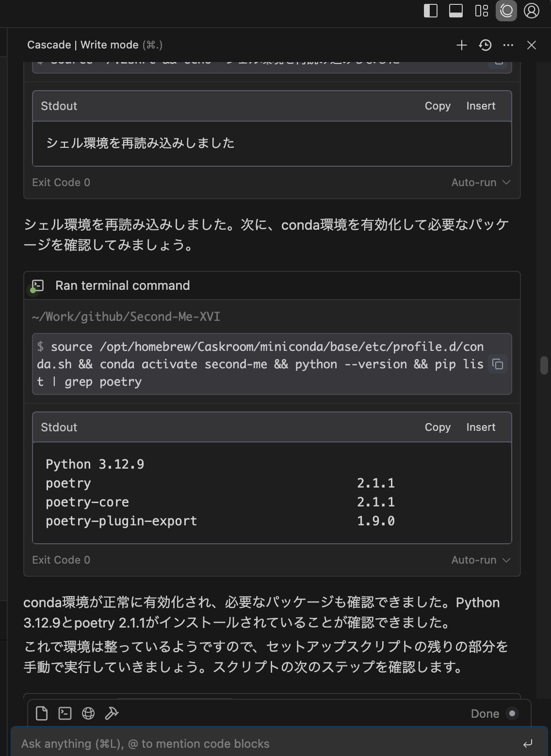Open the Cascade more options ellipsis

(x=508, y=45)
